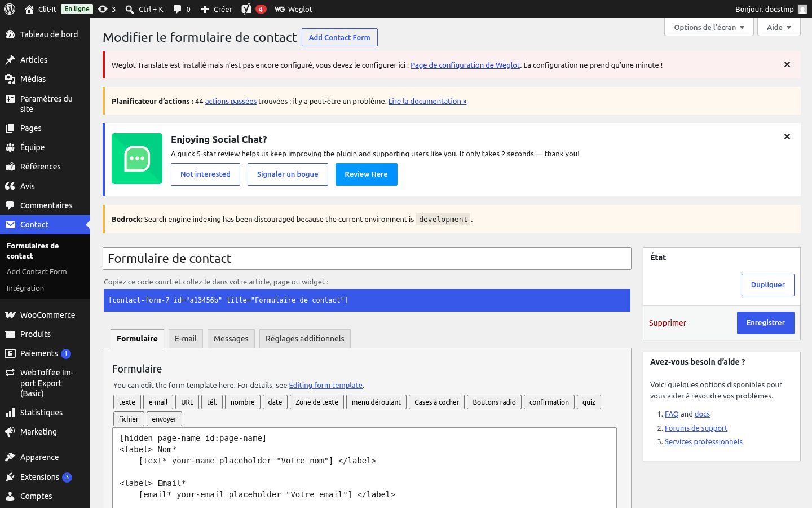The image size is (812, 508).
Task: Click the Enregistrer button
Action: coord(766,323)
